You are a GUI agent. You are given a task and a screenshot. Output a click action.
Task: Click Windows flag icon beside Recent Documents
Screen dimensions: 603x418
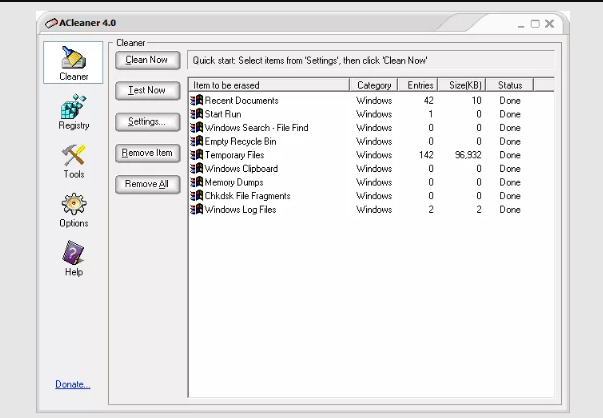coord(197,100)
